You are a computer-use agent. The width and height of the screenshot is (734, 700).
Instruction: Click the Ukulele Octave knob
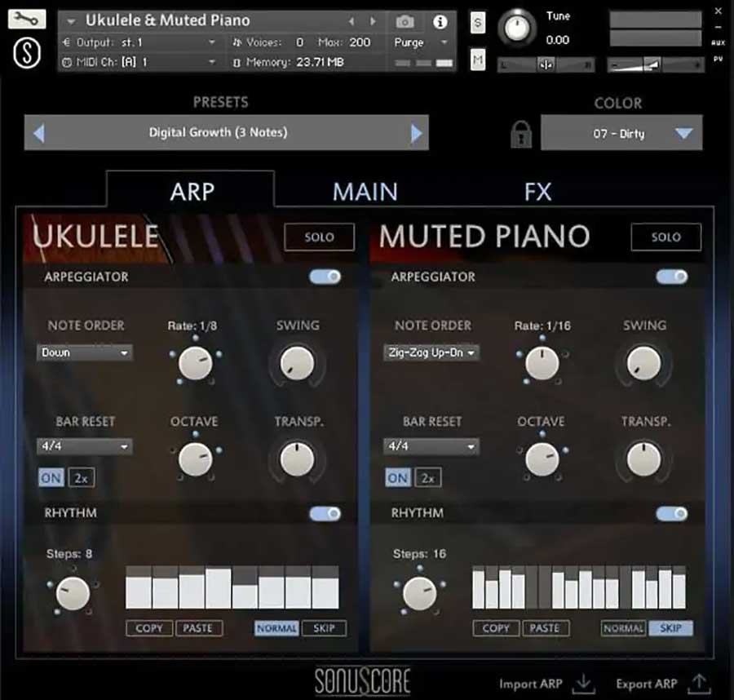coord(195,459)
